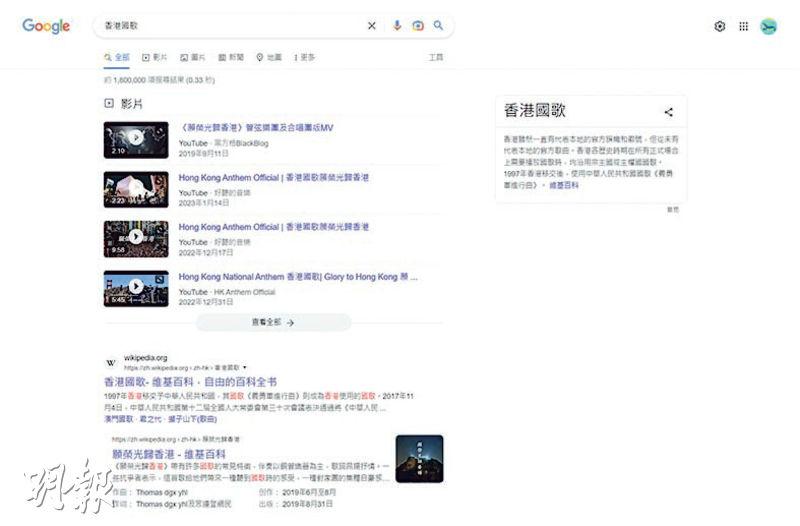Open Hong Kong Anthem Official video dated 2022年12月17日
This screenshot has width=800, height=526.
click(x=273, y=227)
